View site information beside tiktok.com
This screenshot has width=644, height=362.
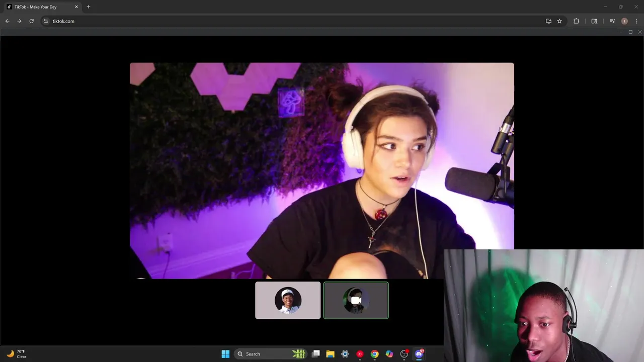pyautogui.click(x=46, y=21)
